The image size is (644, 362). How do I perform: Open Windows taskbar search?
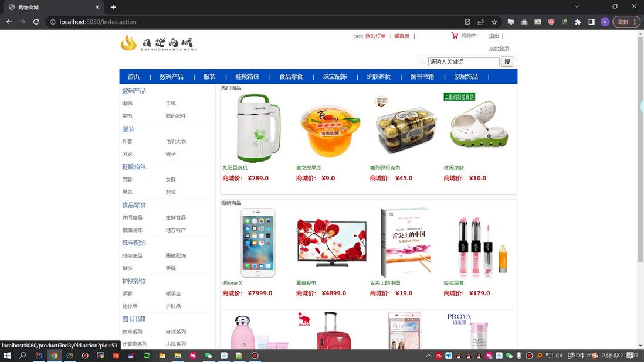click(x=23, y=356)
